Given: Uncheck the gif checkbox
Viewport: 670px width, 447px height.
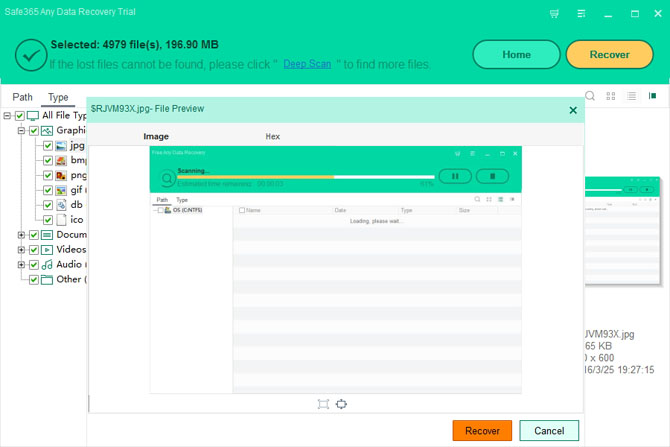Looking at the screenshot, I should point(48,190).
